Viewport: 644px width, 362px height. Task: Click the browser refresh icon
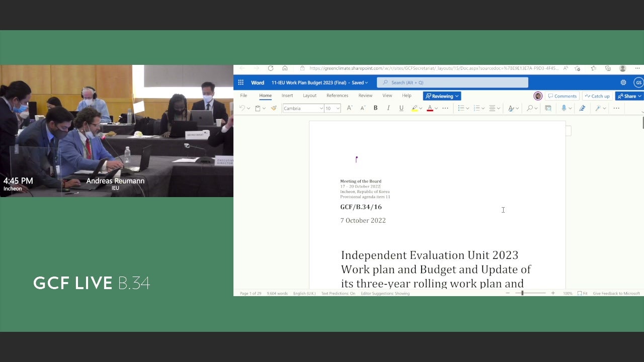pos(271,68)
